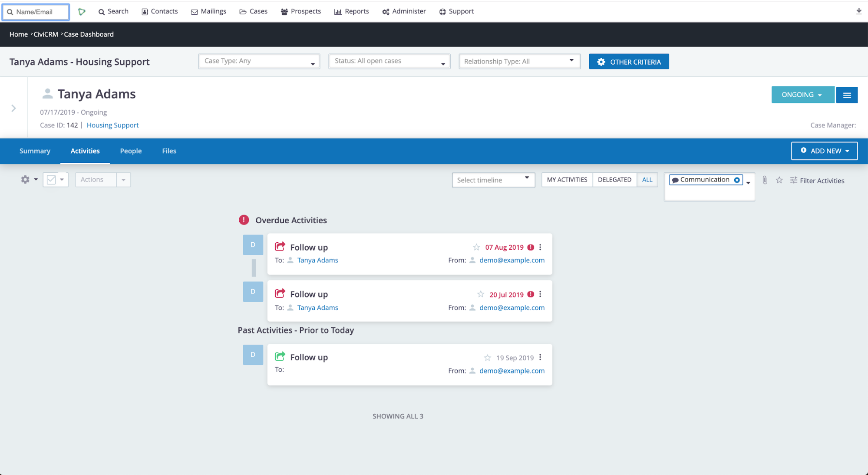Click the green CiviCRM logo icon

coord(82,12)
